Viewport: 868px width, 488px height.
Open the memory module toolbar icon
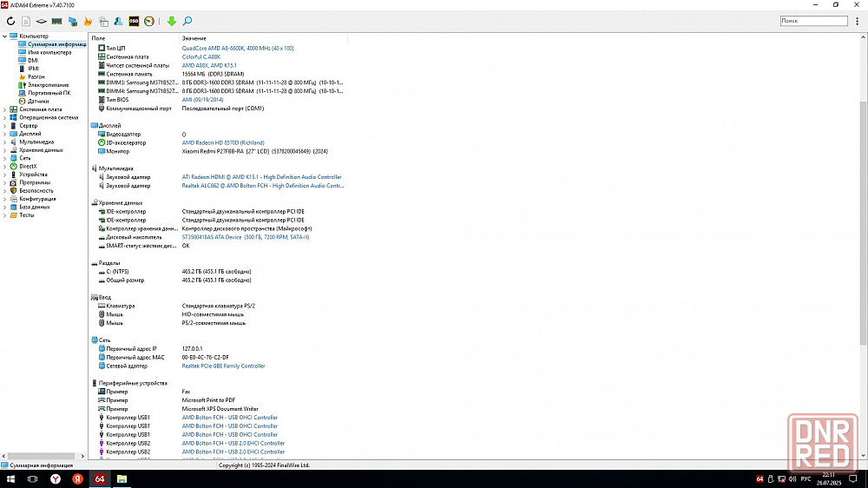click(56, 21)
